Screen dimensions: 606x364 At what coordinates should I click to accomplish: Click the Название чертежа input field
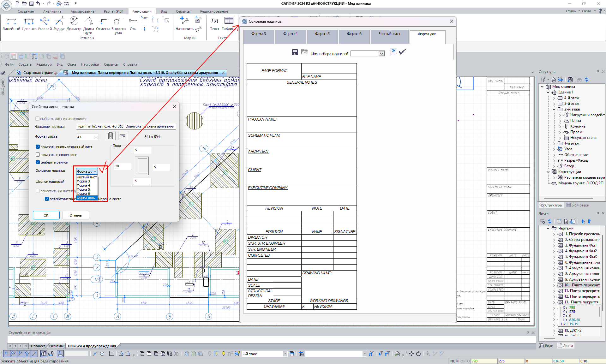[126, 126]
